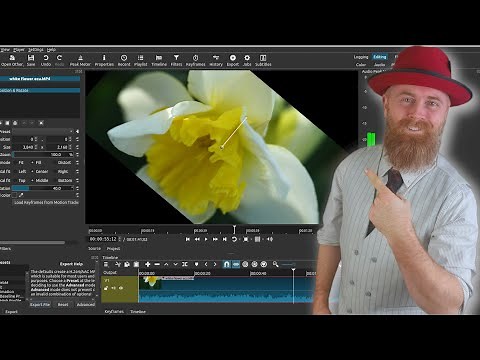Click Load Keyframes from Motion Tracker
480x360 pixels.
[46, 202]
